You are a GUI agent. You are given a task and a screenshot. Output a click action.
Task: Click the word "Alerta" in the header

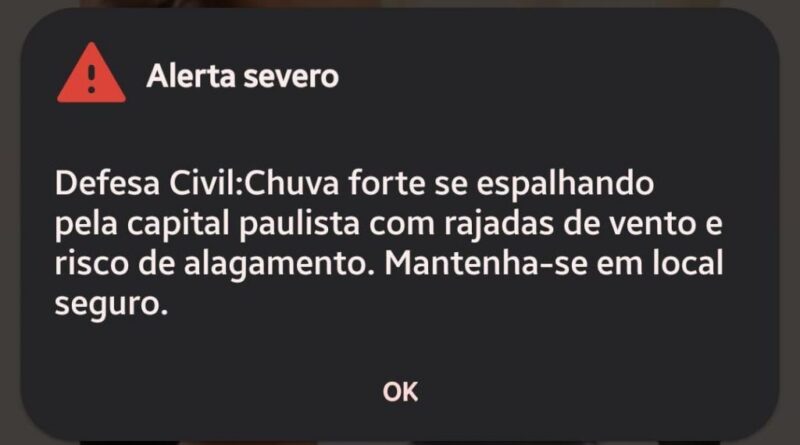[x=191, y=77]
